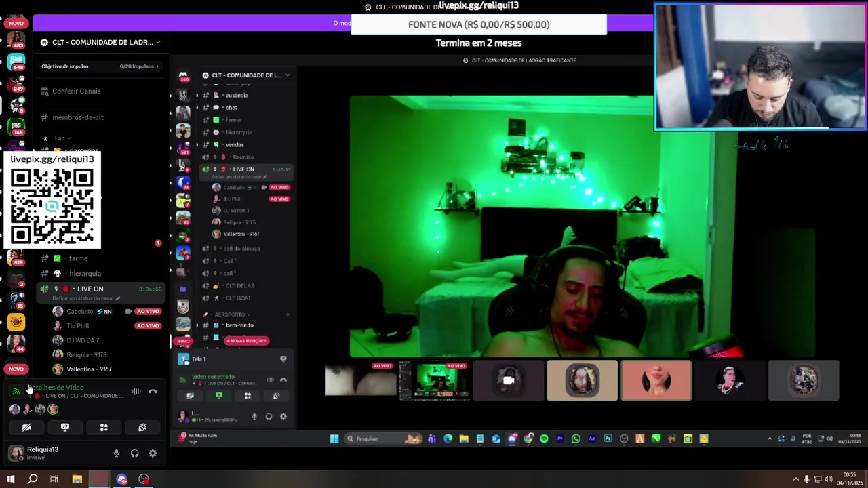Open hierarquia channel in outer channel list
868x488 pixels.
(85, 274)
